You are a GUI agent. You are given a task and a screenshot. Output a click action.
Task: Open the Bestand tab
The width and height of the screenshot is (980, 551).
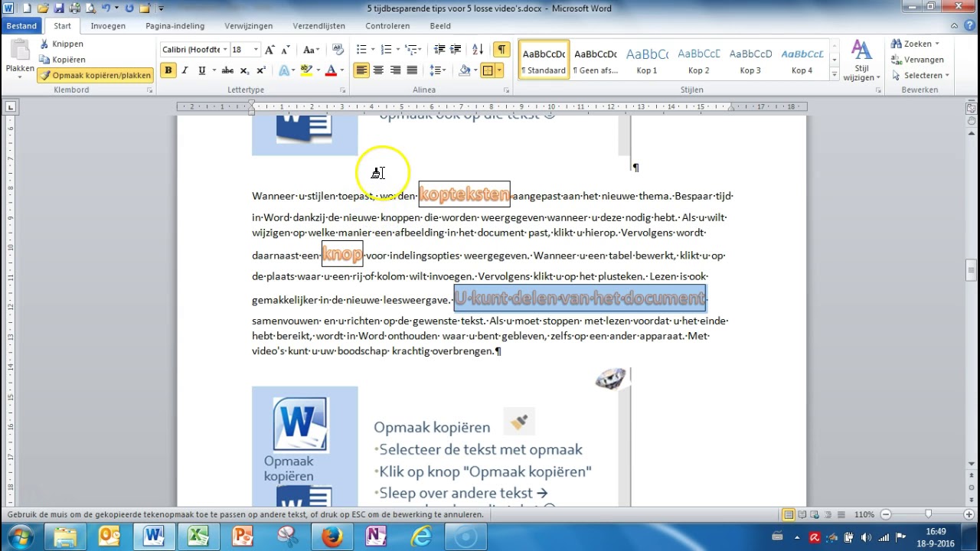tap(21, 26)
